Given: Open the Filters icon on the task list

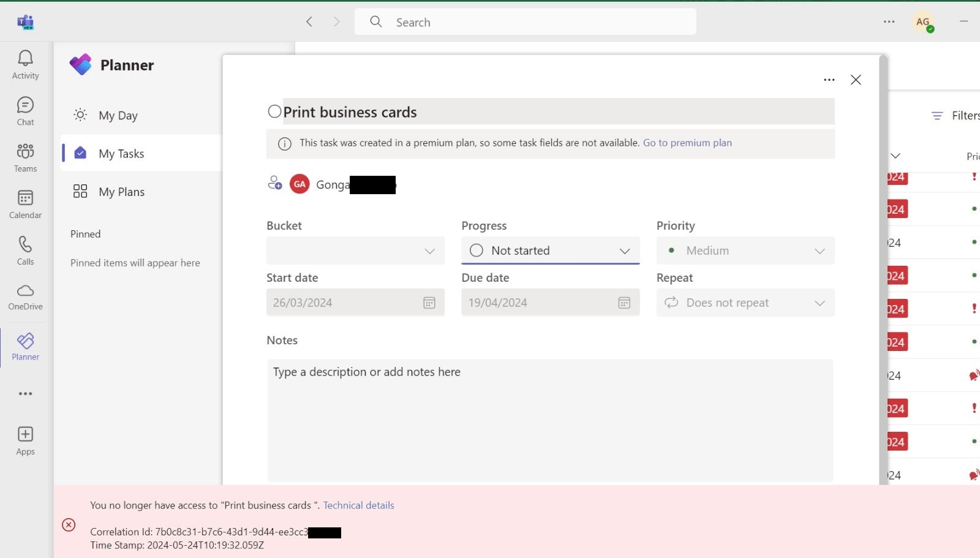Looking at the screenshot, I should 937,116.
